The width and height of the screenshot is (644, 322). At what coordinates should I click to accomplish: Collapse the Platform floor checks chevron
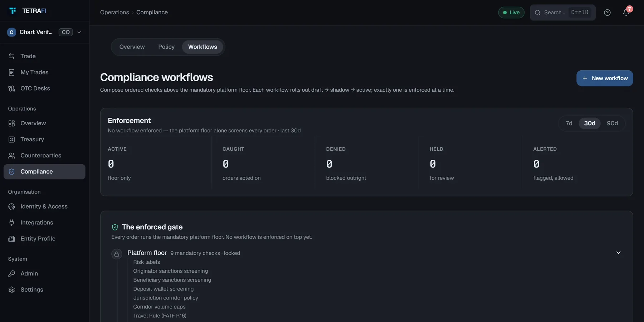(x=618, y=253)
